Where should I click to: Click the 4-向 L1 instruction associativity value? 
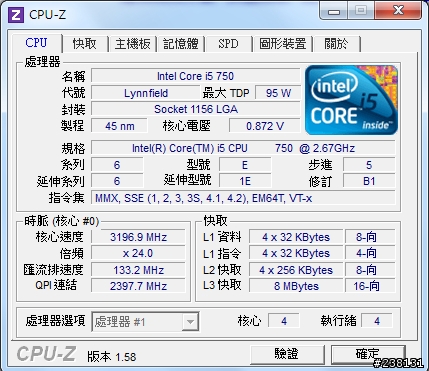[370, 253]
